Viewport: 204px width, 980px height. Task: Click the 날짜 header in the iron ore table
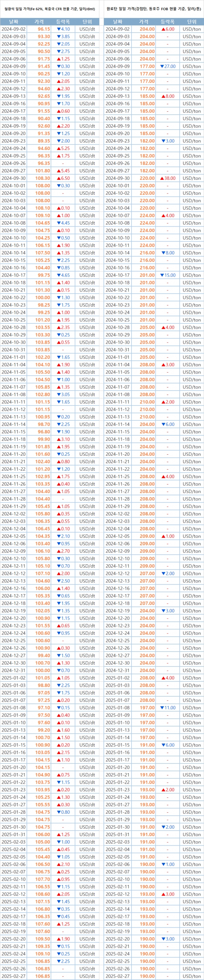coord(13,22)
